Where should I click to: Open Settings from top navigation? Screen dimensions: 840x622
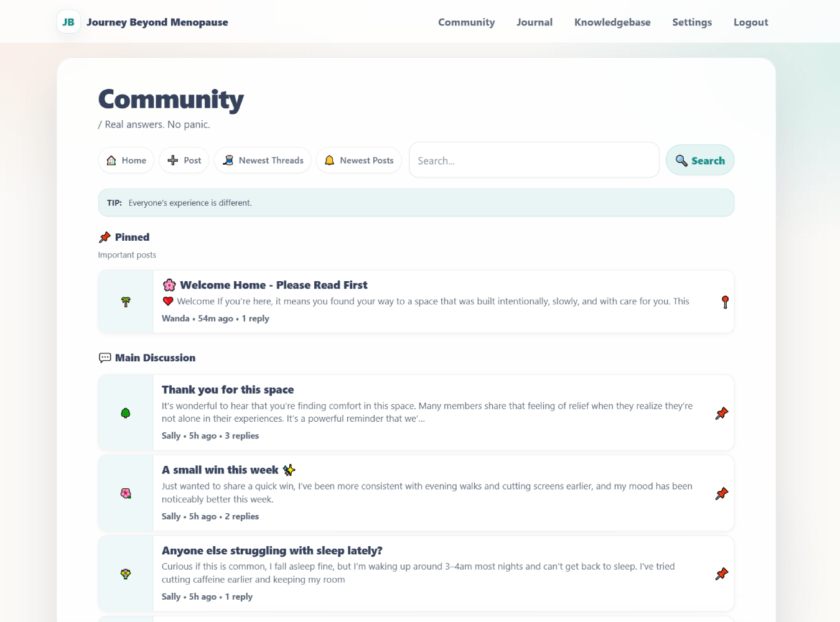tap(691, 22)
